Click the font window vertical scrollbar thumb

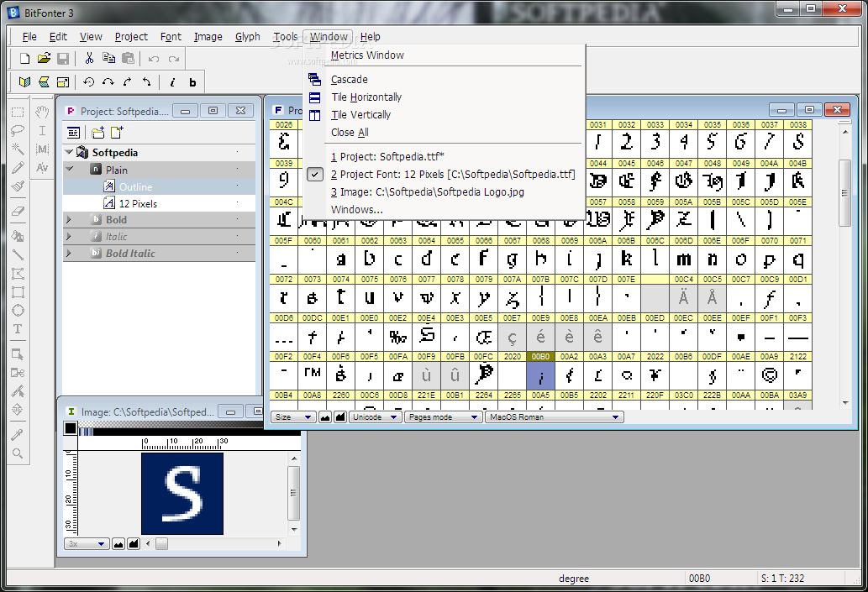click(844, 192)
